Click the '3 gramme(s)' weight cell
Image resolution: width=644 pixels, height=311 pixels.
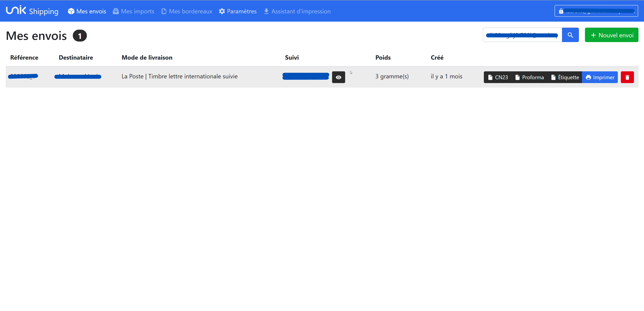click(392, 76)
